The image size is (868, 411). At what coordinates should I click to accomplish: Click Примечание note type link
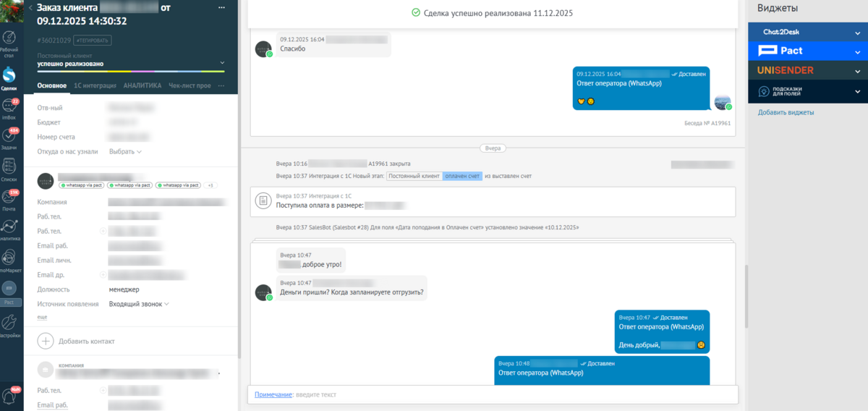[273, 394]
